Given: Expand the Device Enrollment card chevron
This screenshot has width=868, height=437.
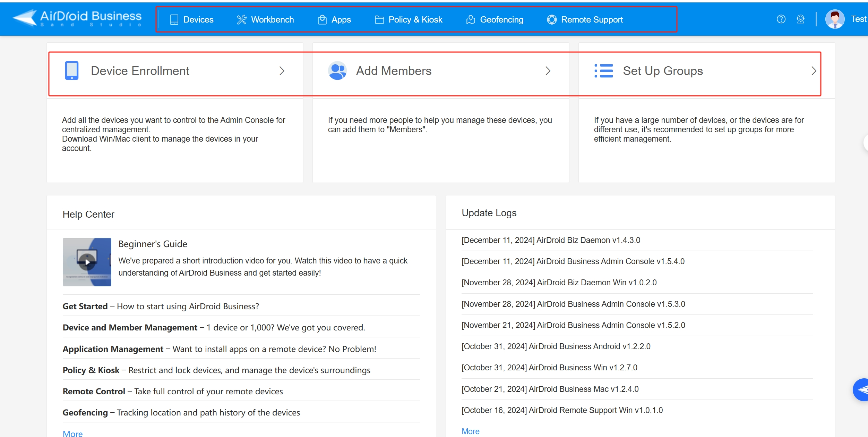Looking at the screenshot, I should tap(282, 71).
